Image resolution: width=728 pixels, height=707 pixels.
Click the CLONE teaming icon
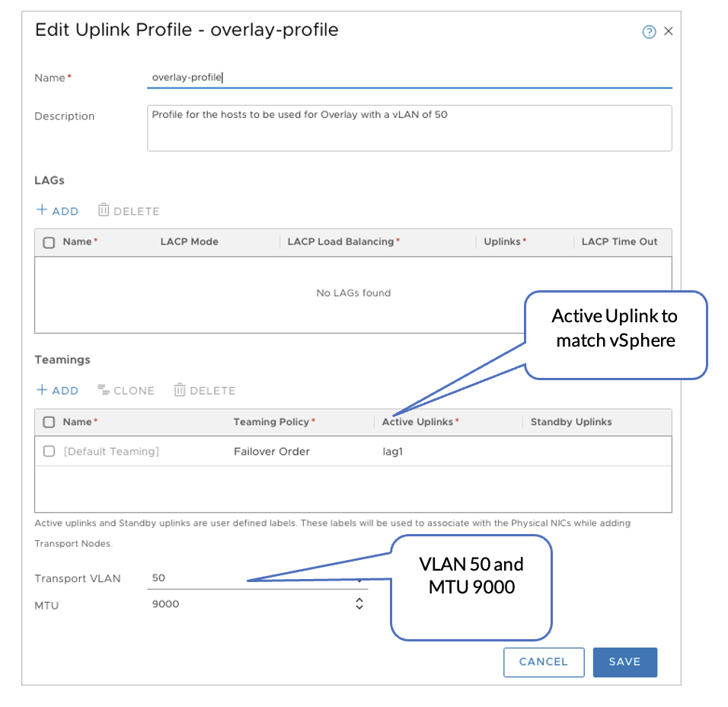[x=104, y=390]
